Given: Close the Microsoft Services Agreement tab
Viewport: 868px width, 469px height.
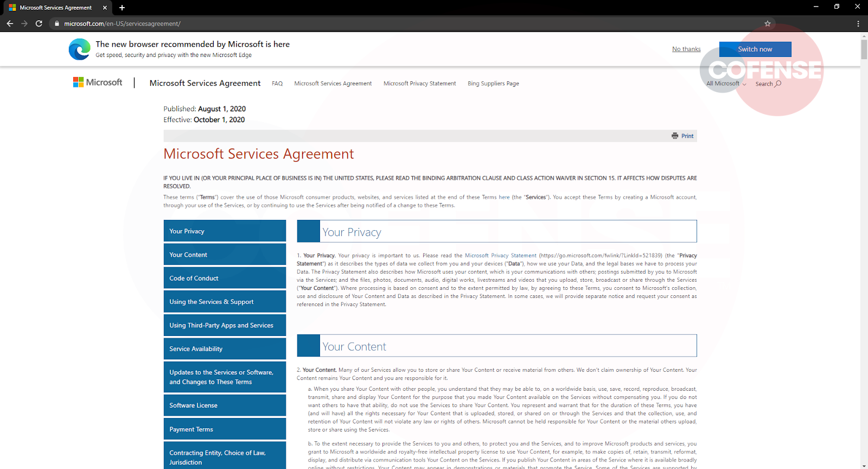Looking at the screenshot, I should [x=105, y=8].
